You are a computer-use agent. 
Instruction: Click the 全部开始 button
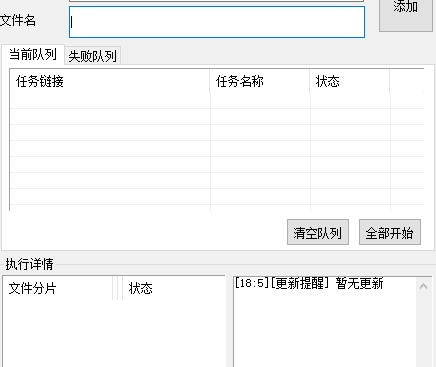[x=390, y=232]
